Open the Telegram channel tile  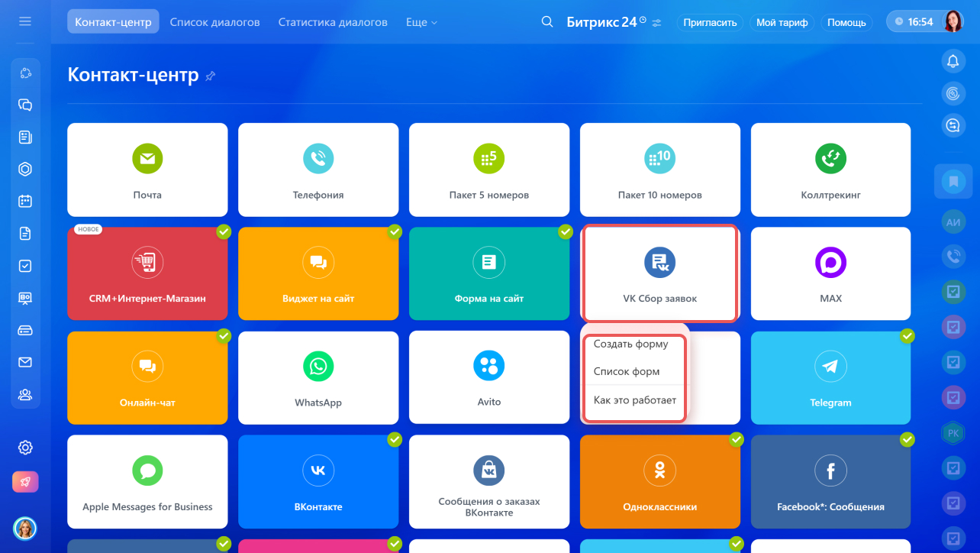(830, 377)
